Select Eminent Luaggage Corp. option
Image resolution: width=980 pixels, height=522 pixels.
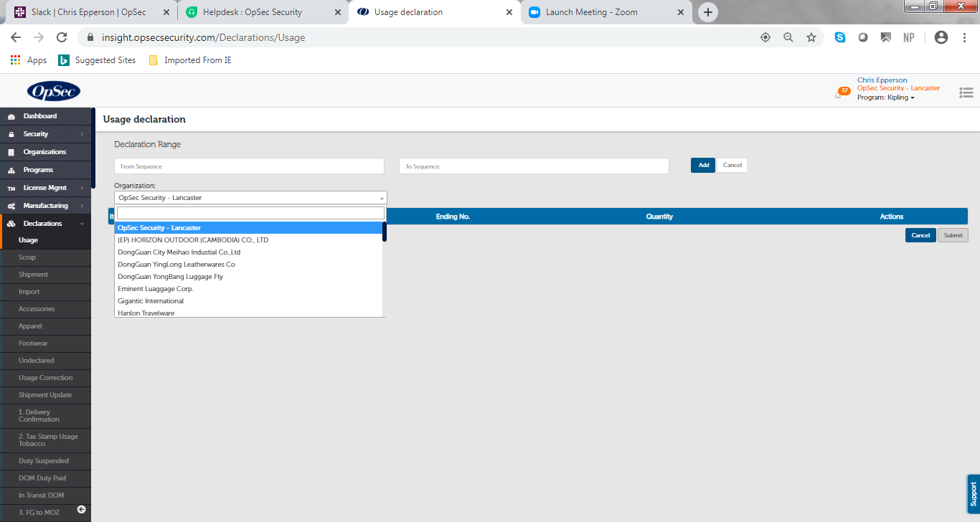tap(248, 289)
